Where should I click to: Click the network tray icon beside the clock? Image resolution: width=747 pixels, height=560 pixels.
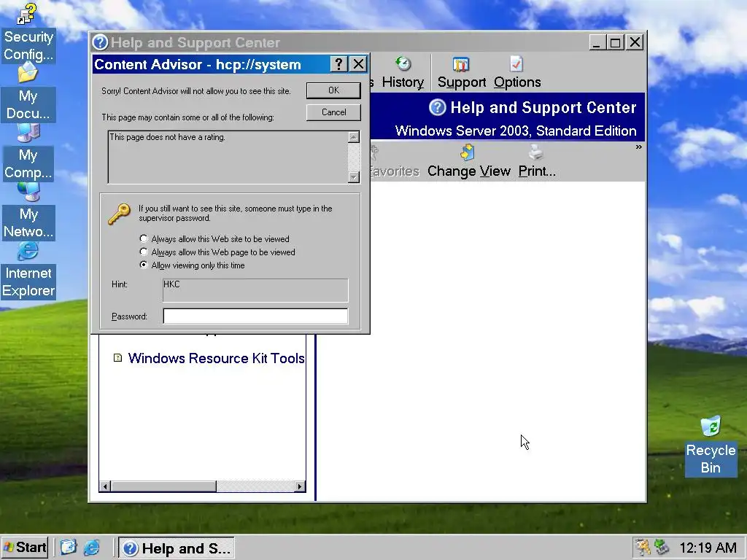coord(662,548)
